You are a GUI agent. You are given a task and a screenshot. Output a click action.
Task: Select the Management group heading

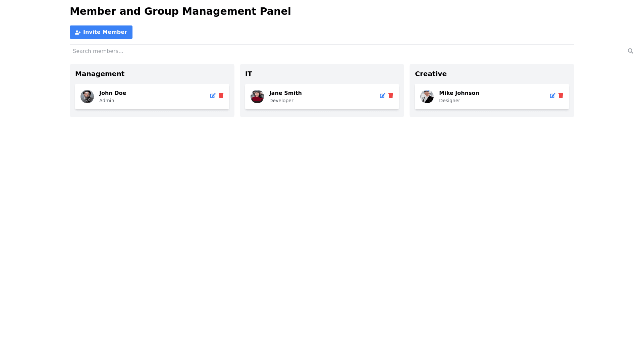coord(100,74)
